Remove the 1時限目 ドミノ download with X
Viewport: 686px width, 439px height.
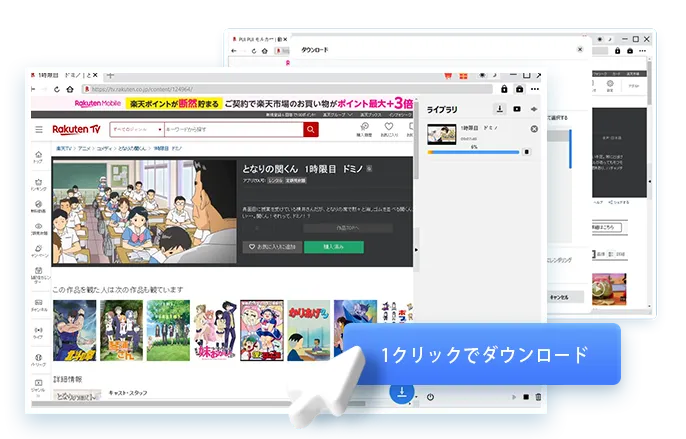534,129
